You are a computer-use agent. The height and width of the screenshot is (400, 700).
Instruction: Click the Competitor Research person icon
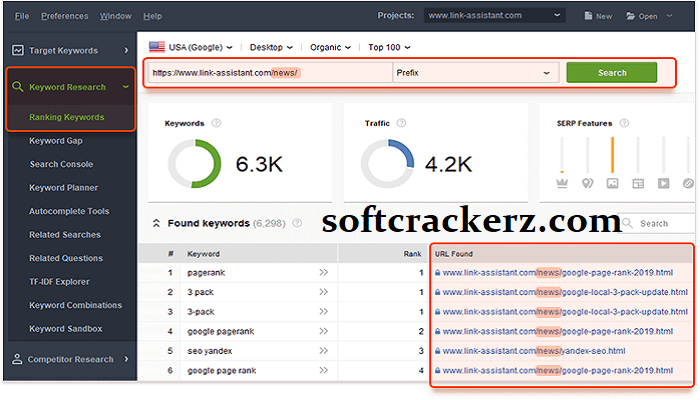coord(17,359)
